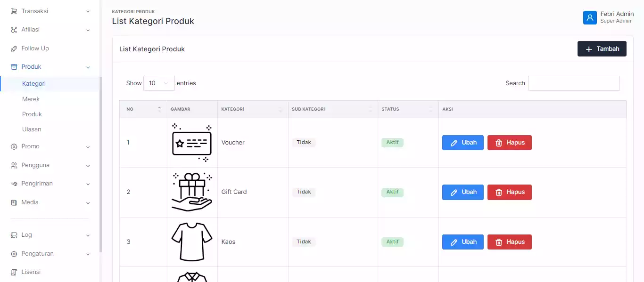Click the Voucher category image
The width and height of the screenshot is (644, 282).
tap(191, 143)
